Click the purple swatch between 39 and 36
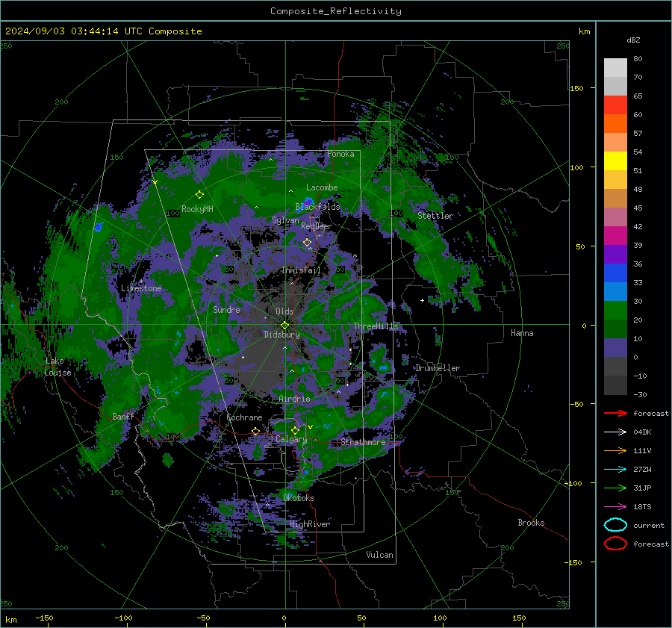This screenshot has height=628, width=672. [615, 255]
